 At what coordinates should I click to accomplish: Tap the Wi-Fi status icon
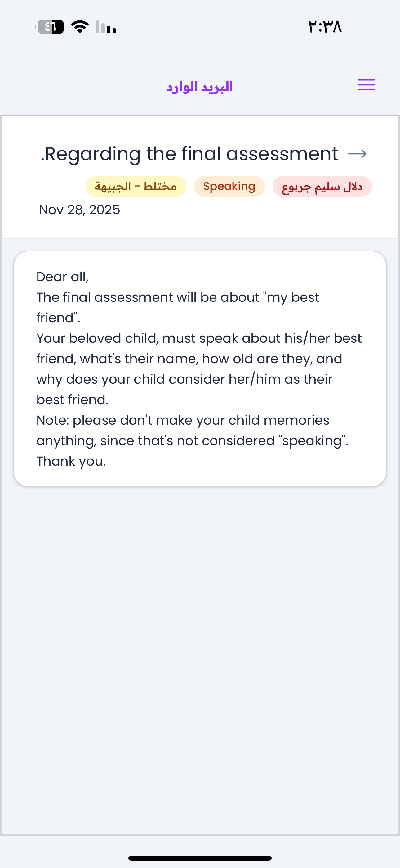click(x=80, y=27)
